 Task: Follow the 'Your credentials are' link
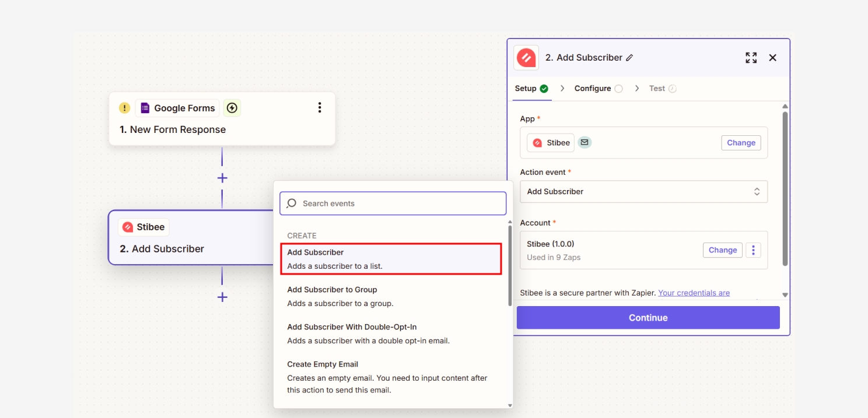click(x=694, y=293)
